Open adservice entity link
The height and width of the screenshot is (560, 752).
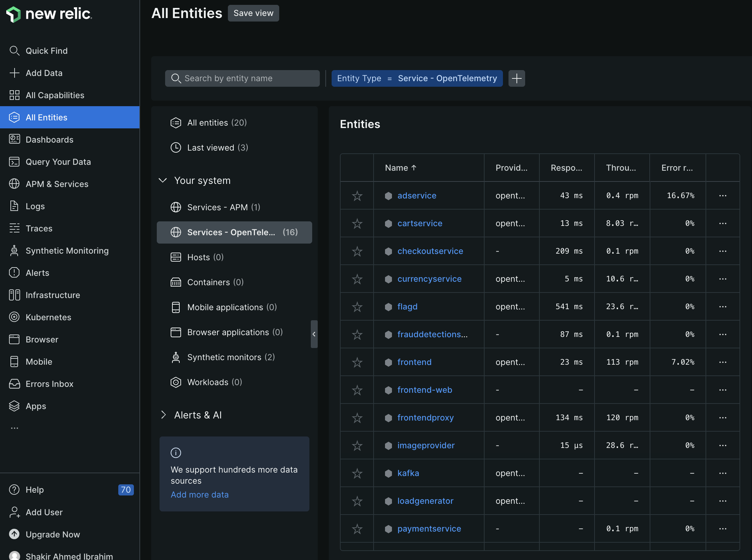[417, 196]
